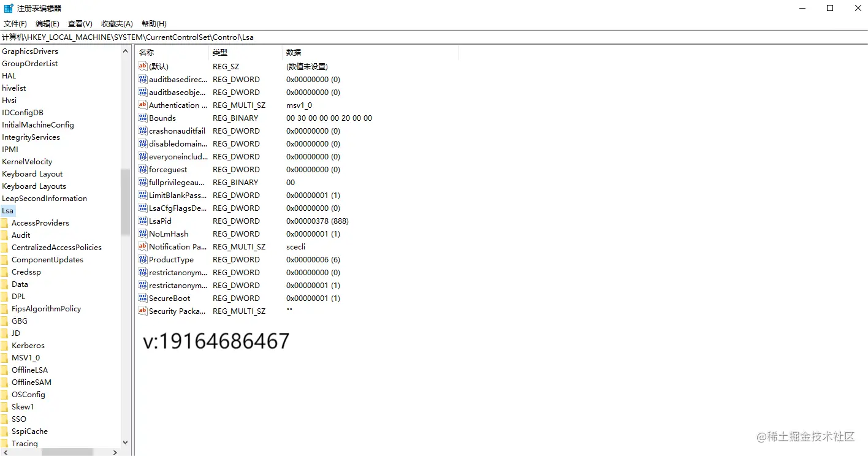The width and height of the screenshot is (868, 456).
Task: Click the fullprivilegeauditing binary icon
Action: 143,183
